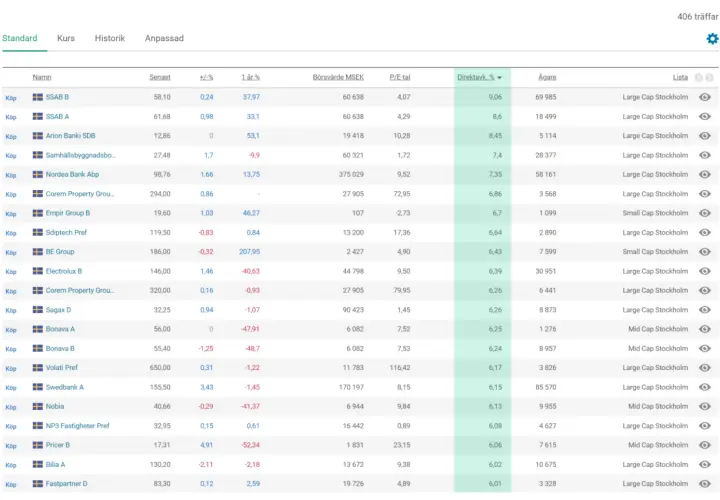Click eye icon in NP3 Fastigheter Pref row
The width and height of the screenshot is (720, 500).
[x=705, y=426]
